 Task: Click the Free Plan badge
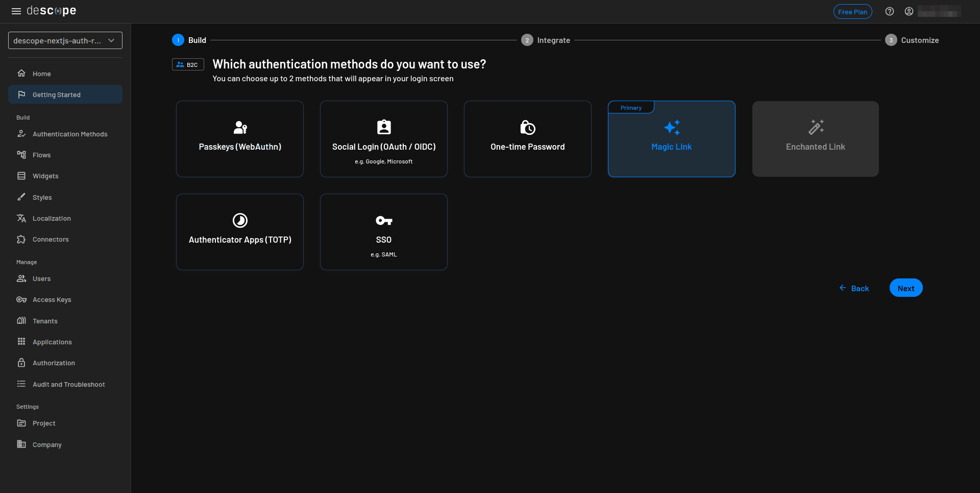click(x=852, y=11)
